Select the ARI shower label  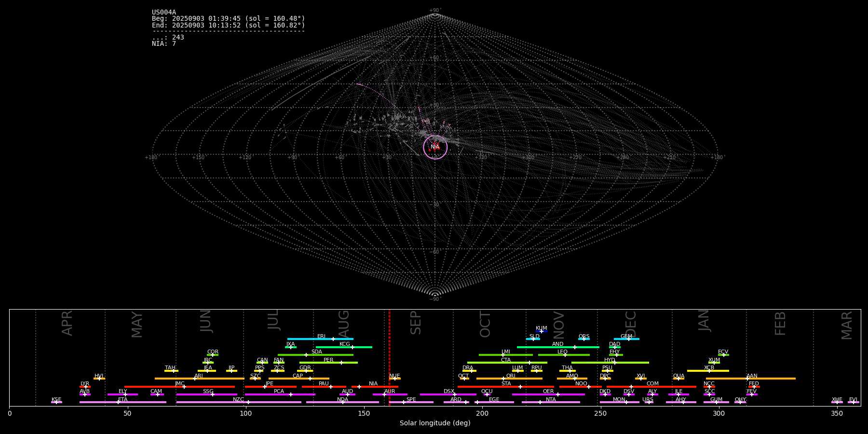tap(199, 376)
